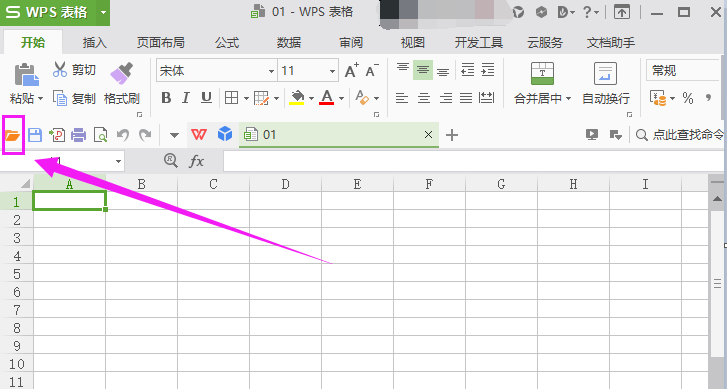Click the currency format icon
Screen dimensions: 727x389
tap(658, 98)
